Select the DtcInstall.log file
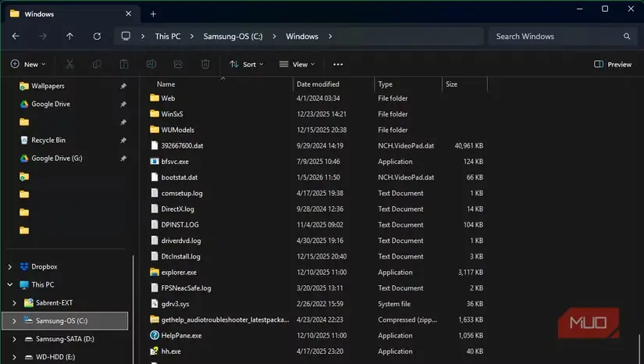Screen dimensions: 644x364 181,256
